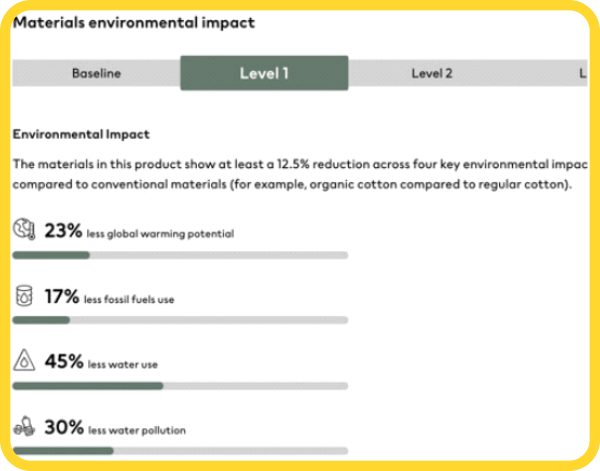This screenshot has height=471, width=600.
Task: Click the water use progress bar
Action: coord(180,385)
